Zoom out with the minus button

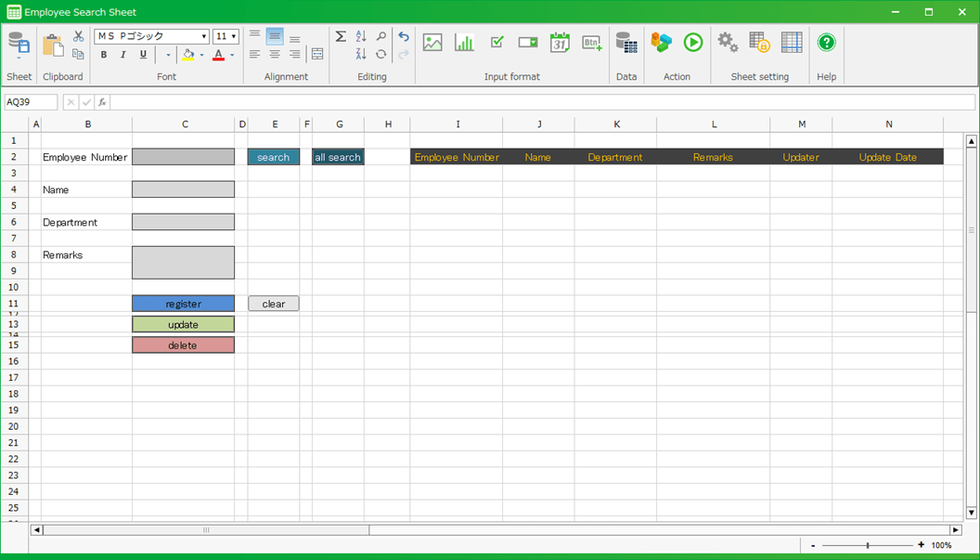pos(813,546)
